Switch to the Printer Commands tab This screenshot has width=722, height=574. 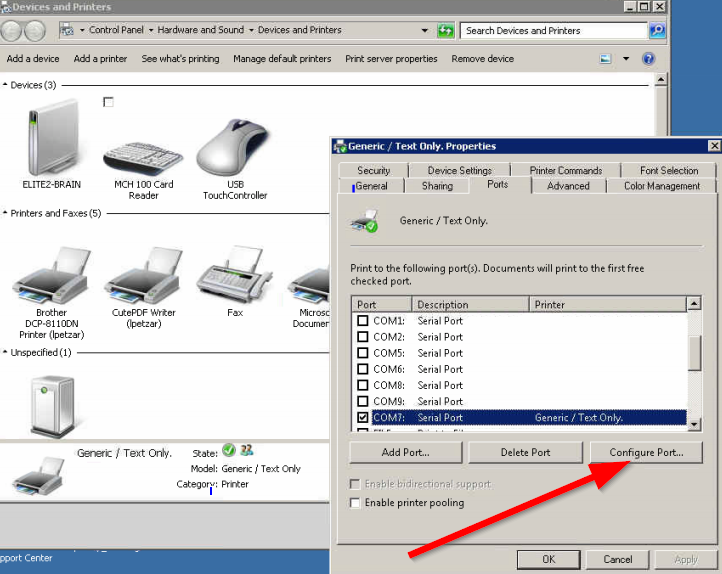[x=565, y=171]
